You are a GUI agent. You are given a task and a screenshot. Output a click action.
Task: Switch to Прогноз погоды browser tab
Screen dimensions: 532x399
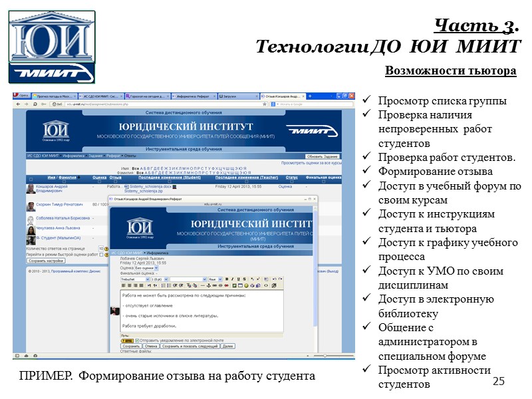tap(55, 96)
